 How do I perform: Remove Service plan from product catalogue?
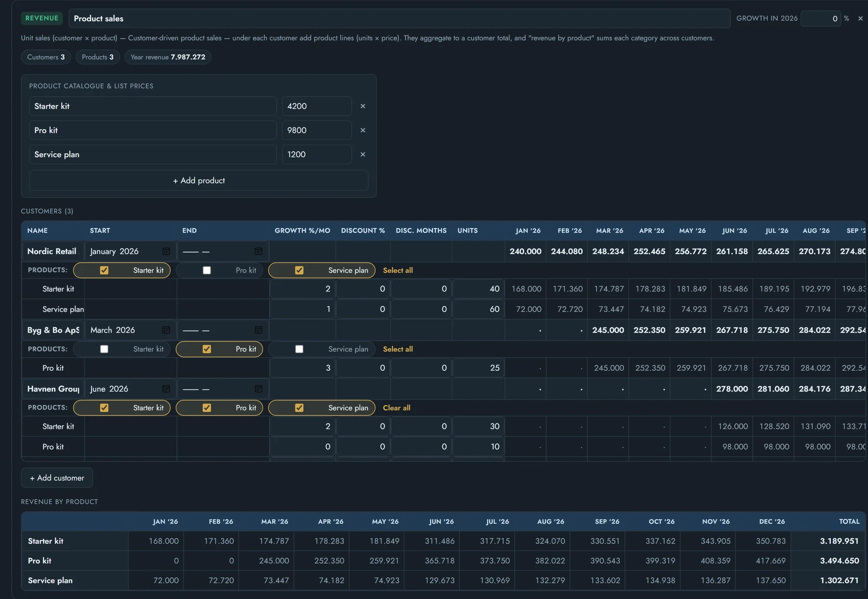(x=363, y=154)
